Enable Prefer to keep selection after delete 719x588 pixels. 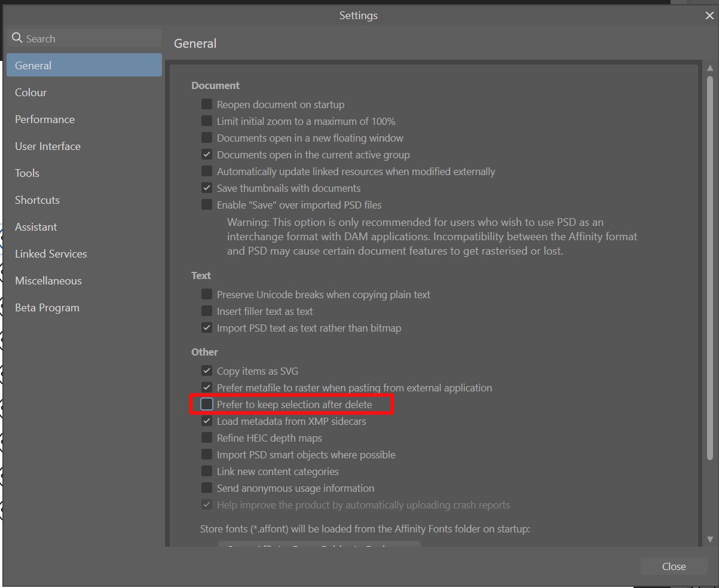[x=206, y=404]
